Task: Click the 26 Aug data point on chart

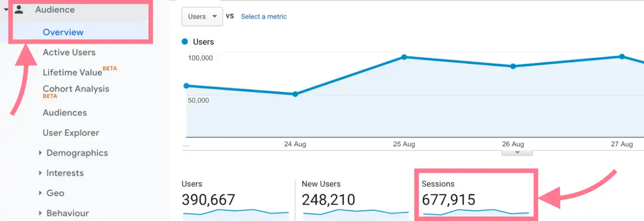Action: click(x=513, y=66)
